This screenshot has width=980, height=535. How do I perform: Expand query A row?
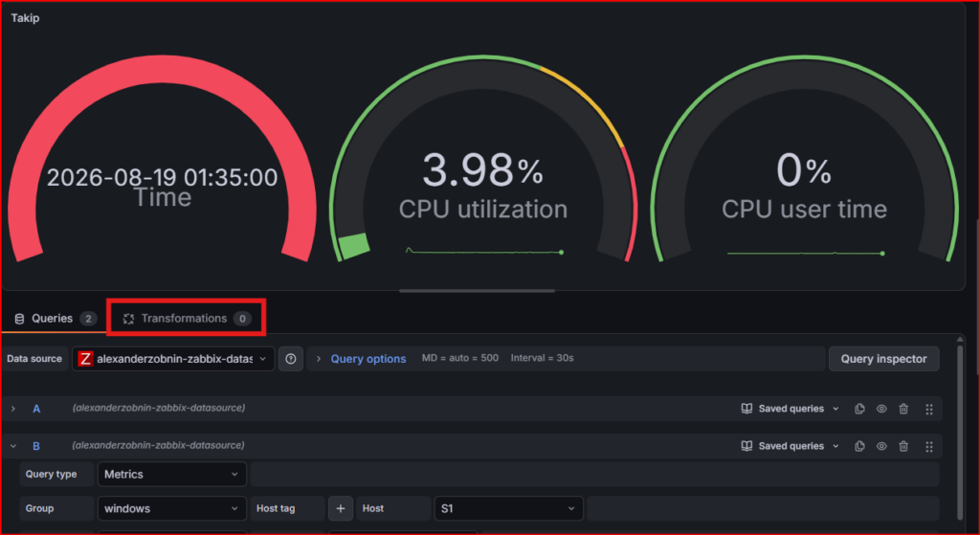[13, 409]
